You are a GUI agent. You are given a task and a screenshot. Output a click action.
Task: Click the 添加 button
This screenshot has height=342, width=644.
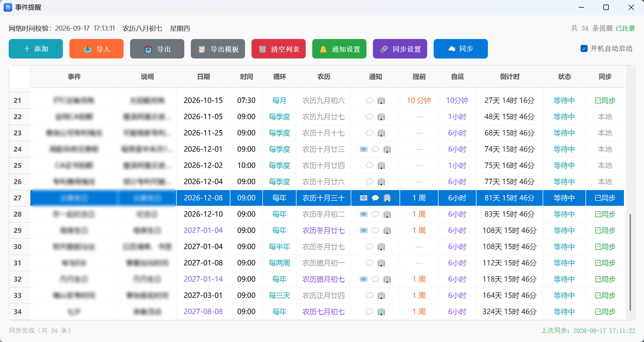click(x=36, y=49)
